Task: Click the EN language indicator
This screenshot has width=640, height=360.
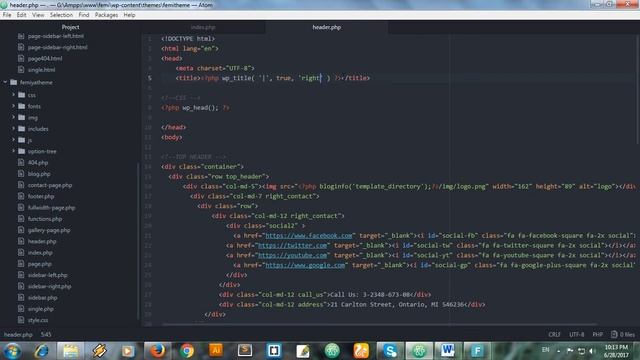Action: [545, 350]
